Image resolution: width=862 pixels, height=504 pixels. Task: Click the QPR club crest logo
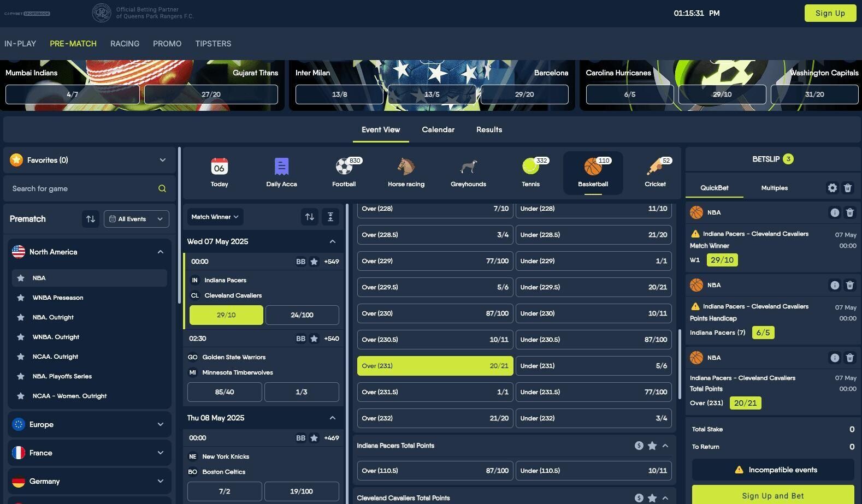click(x=102, y=13)
